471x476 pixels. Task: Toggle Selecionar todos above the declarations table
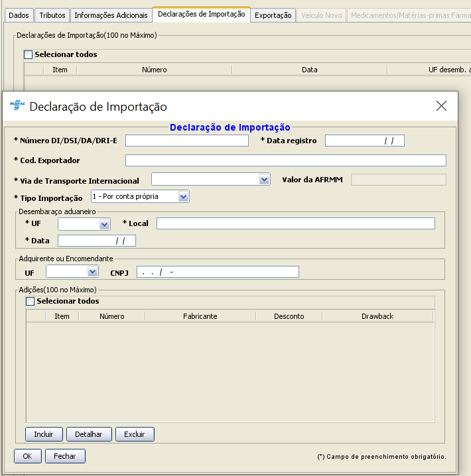pos(28,55)
